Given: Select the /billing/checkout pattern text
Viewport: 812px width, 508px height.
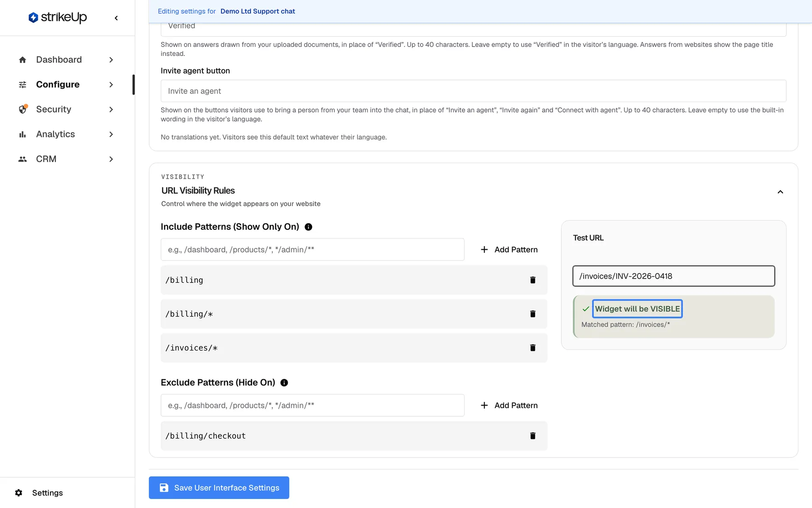Looking at the screenshot, I should (x=206, y=436).
